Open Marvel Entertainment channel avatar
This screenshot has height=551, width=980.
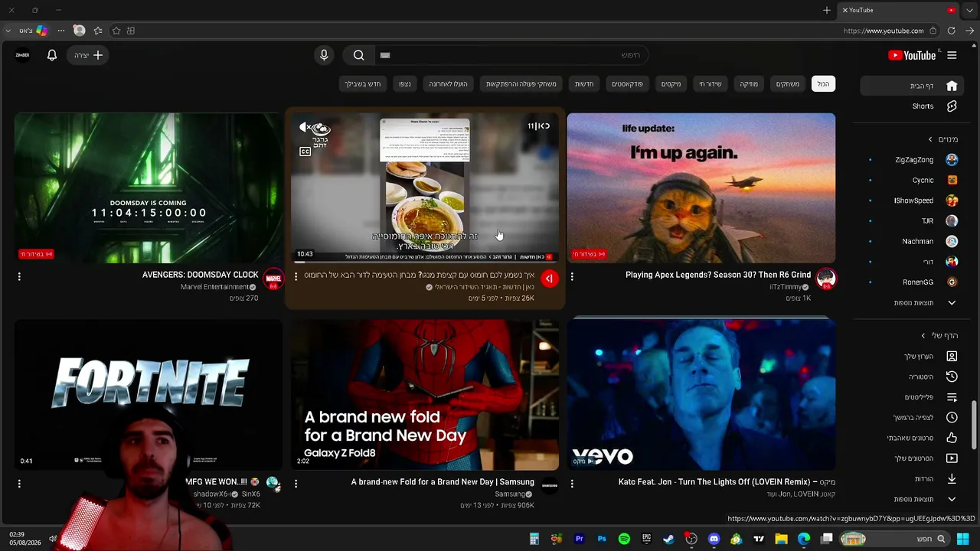[x=273, y=279]
